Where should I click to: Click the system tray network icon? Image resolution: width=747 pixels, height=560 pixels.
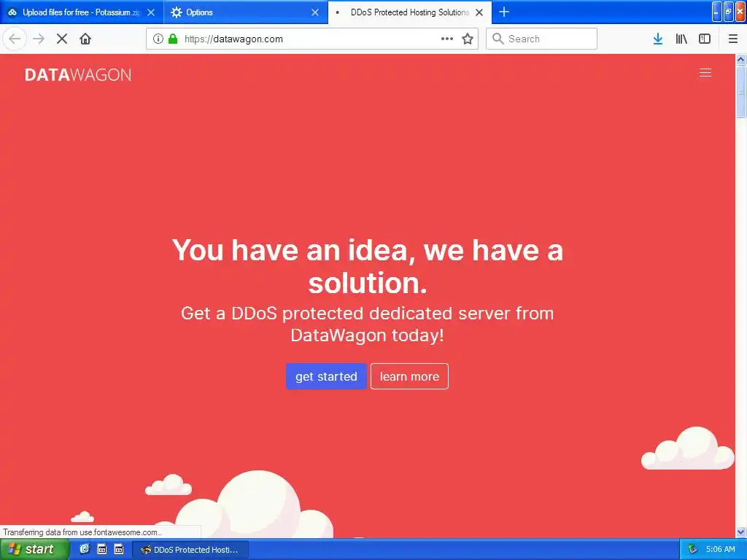(692, 549)
